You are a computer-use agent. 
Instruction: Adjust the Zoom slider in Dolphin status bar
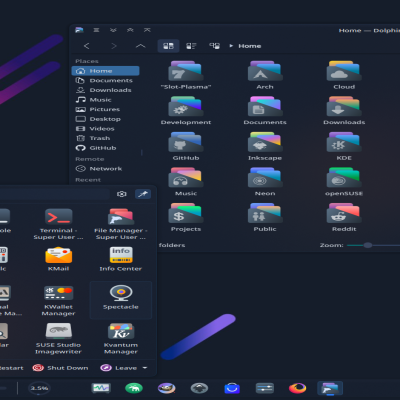click(368, 245)
